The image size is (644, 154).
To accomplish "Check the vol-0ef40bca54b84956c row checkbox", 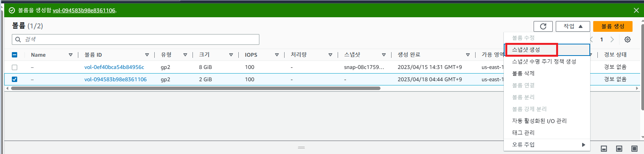I will click(x=15, y=67).
